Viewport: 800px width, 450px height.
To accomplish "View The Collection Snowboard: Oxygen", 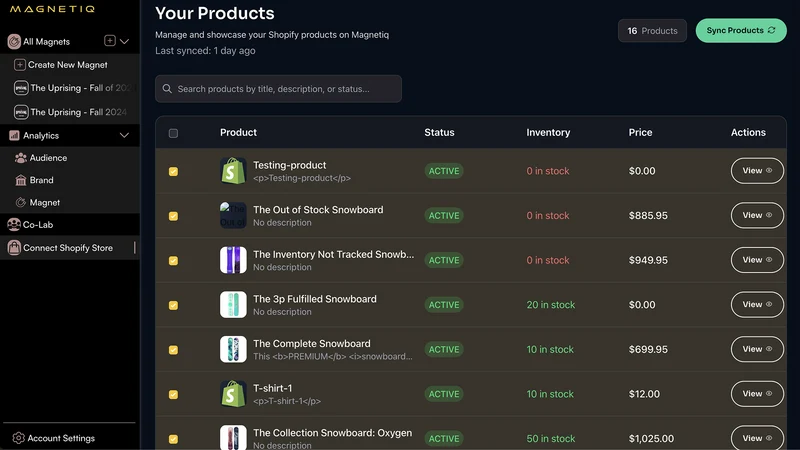I will pos(757,438).
